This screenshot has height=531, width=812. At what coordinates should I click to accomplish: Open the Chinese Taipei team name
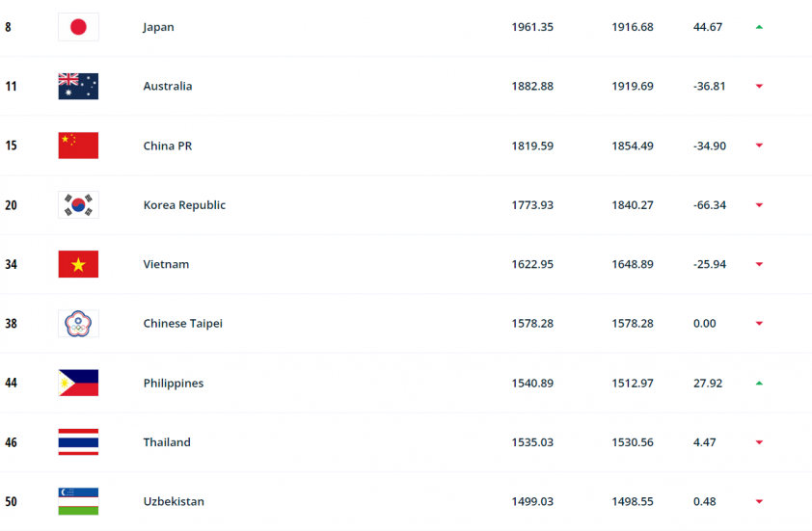click(183, 324)
